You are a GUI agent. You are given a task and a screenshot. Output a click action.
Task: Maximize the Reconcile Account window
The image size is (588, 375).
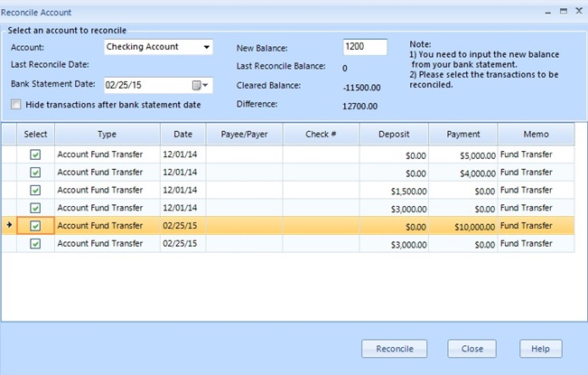563,12
